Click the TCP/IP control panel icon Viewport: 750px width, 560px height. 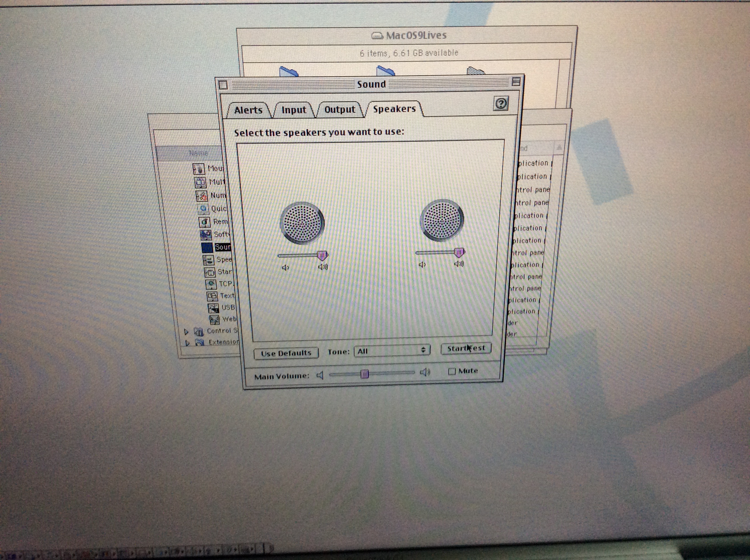(211, 284)
